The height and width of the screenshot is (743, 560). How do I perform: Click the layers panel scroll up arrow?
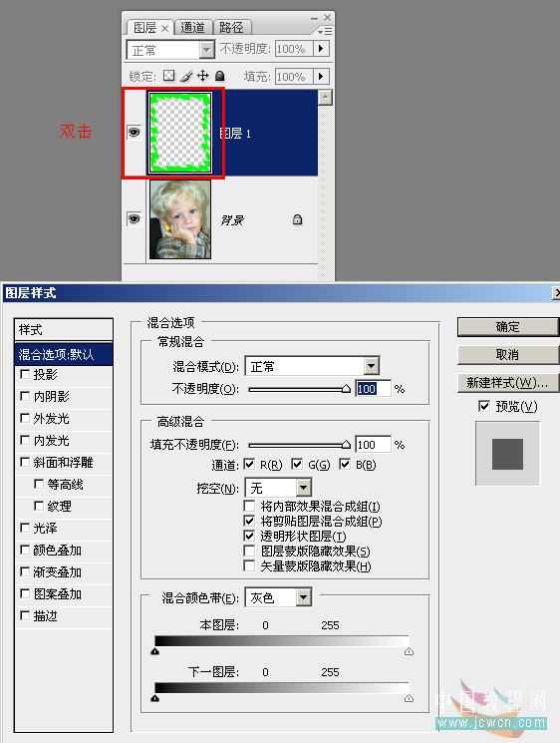click(325, 97)
